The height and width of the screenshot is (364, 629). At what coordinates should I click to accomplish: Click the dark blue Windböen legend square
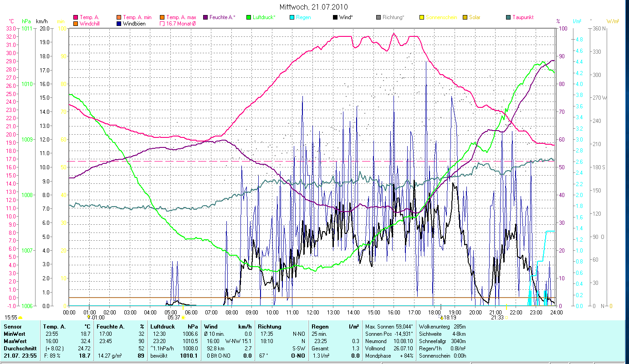119,23
